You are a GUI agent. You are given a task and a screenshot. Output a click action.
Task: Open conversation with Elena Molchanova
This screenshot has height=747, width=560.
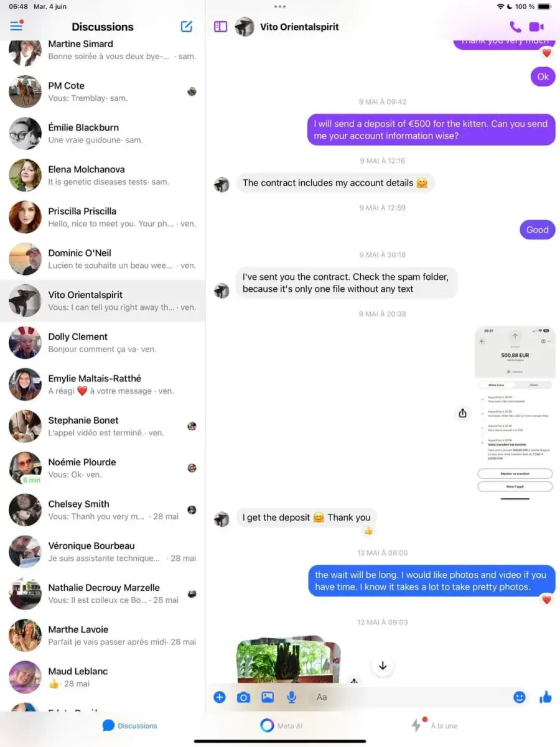pyautogui.click(x=103, y=175)
